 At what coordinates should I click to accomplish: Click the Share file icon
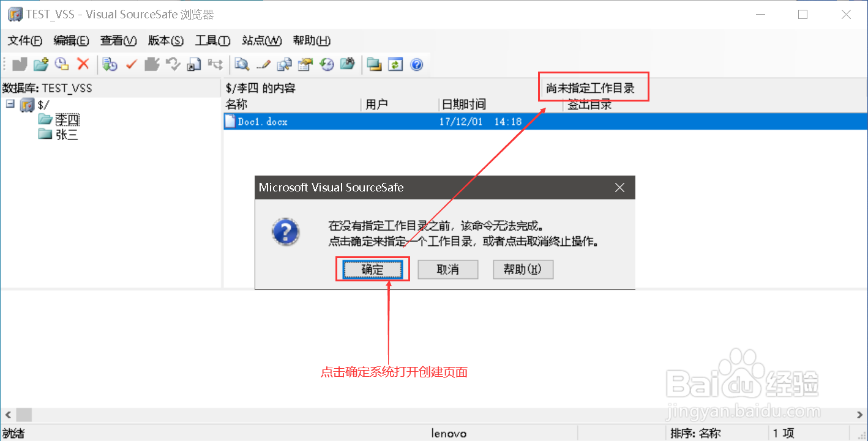194,64
